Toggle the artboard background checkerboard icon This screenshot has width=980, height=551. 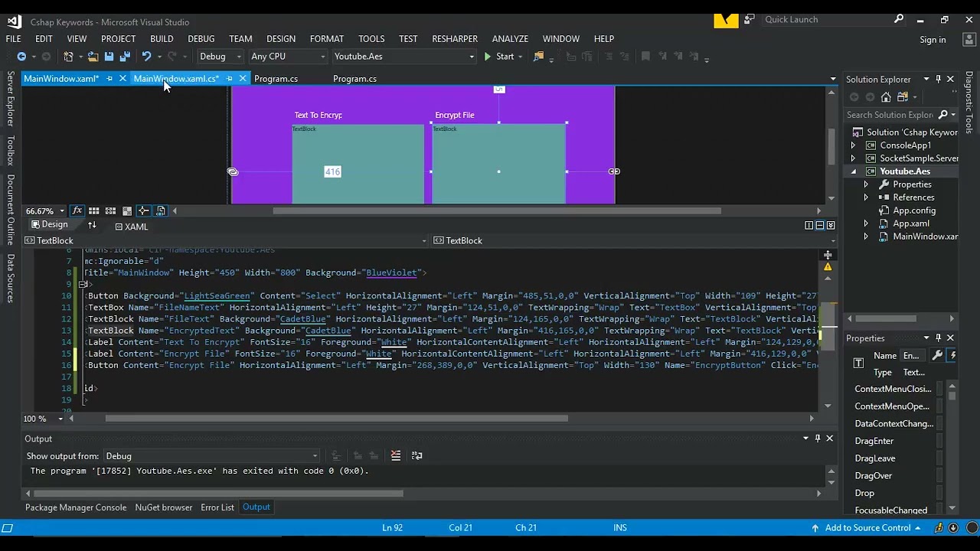pos(127,211)
